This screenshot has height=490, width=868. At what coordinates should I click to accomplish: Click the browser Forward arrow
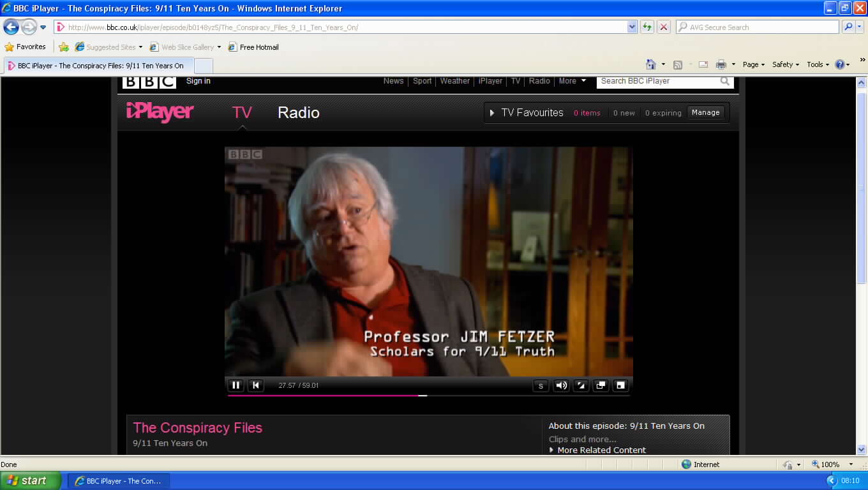(29, 27)
